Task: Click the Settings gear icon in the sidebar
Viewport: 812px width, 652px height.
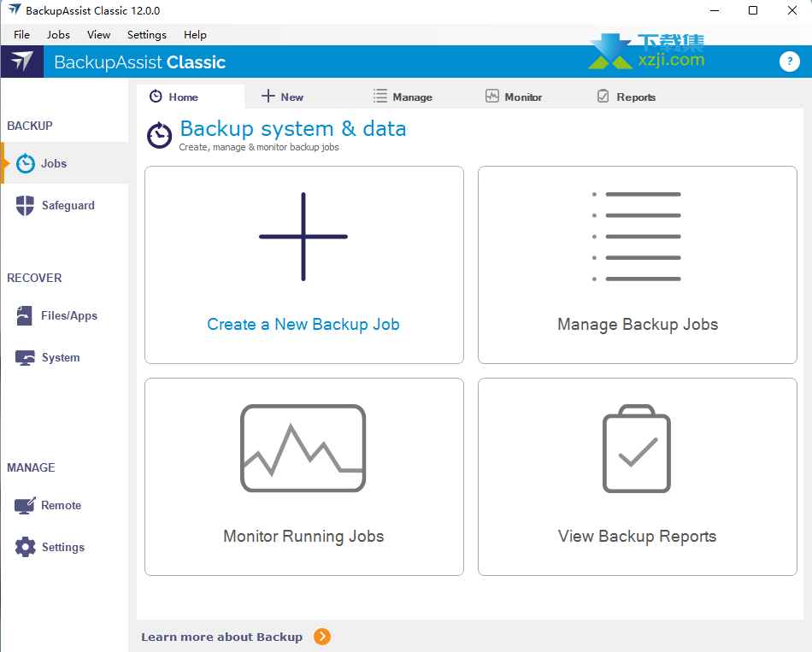Action: click(x=26, y=547)
